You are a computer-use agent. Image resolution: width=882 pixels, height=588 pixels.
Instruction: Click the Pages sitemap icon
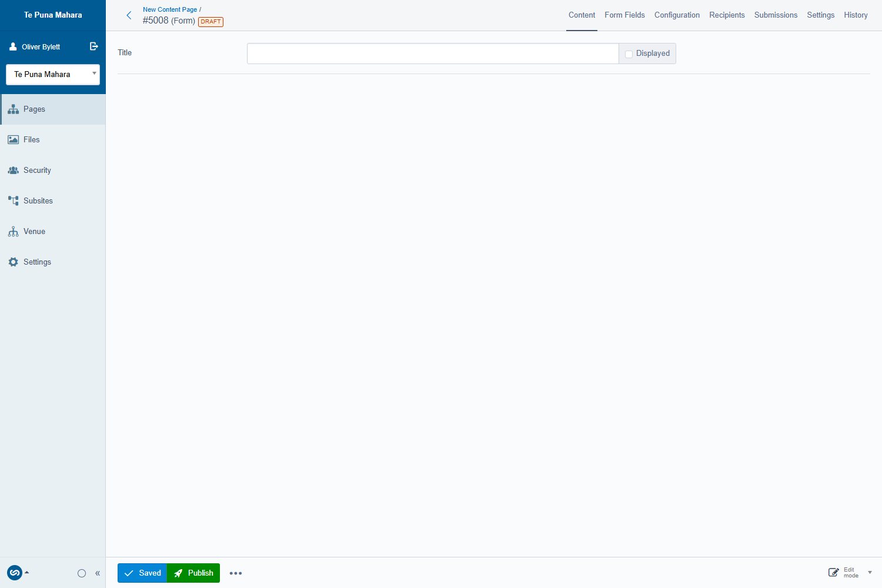pyautogui.click(x=13, y=109)
